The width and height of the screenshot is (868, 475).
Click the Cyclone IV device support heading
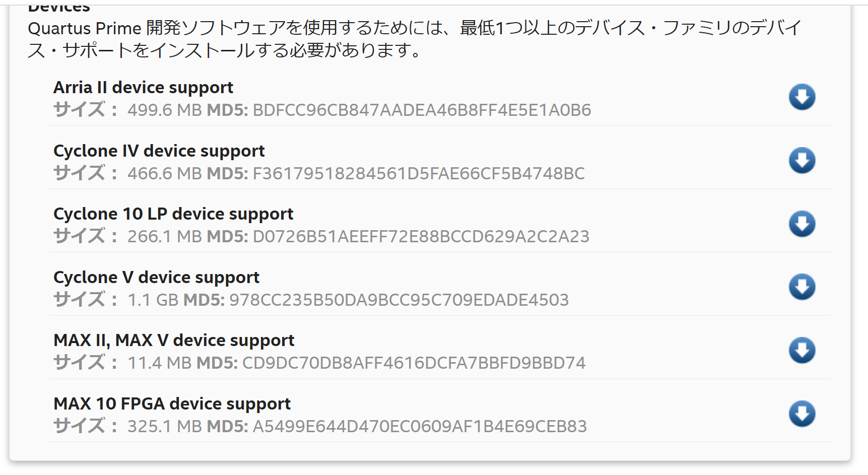[x=159, y=150]
